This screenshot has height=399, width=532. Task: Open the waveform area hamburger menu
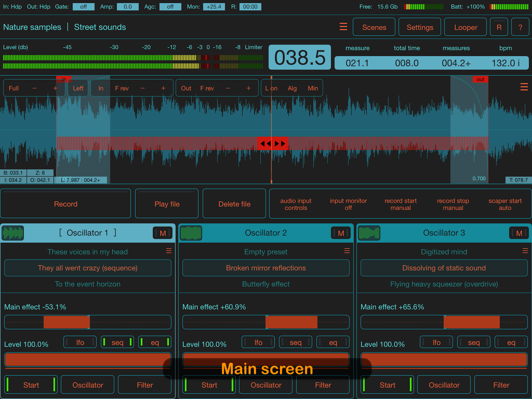tap(524, 87)
